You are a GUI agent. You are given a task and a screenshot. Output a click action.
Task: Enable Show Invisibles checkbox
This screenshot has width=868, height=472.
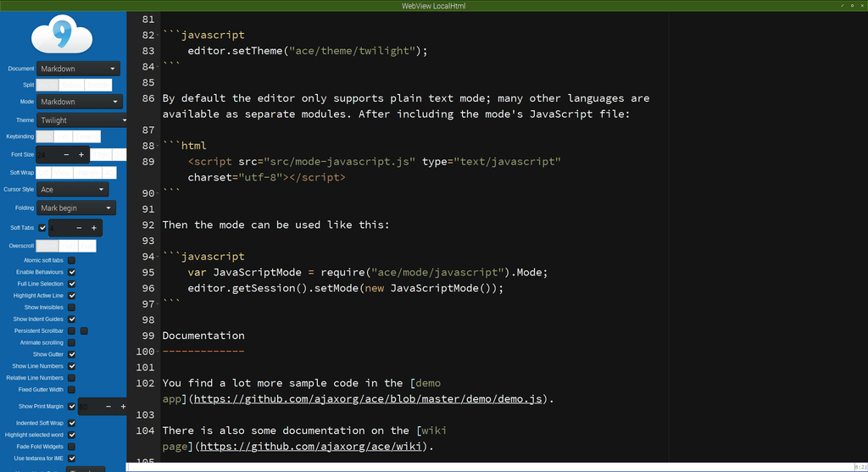(71, 308)
